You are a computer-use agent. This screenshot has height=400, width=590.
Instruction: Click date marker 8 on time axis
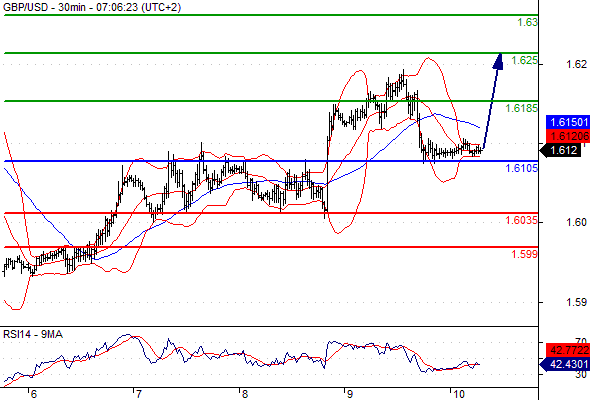point(244,394)
